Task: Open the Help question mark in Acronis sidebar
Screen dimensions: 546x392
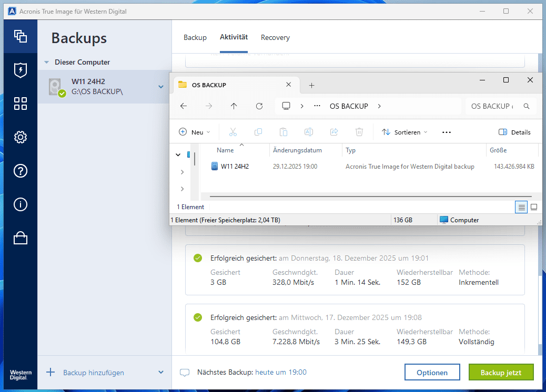Action: [x=20, y=171]
